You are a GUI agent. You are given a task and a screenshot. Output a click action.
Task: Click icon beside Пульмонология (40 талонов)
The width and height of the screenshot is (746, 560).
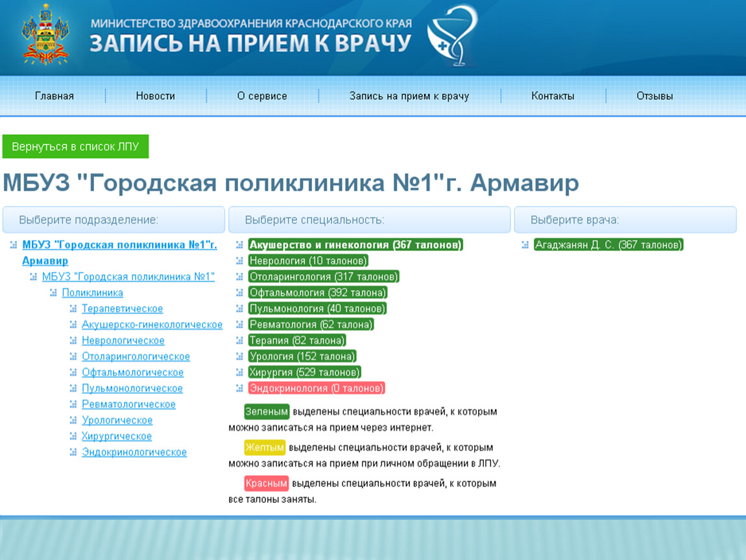pyautogui.click(x=239, y=309)
